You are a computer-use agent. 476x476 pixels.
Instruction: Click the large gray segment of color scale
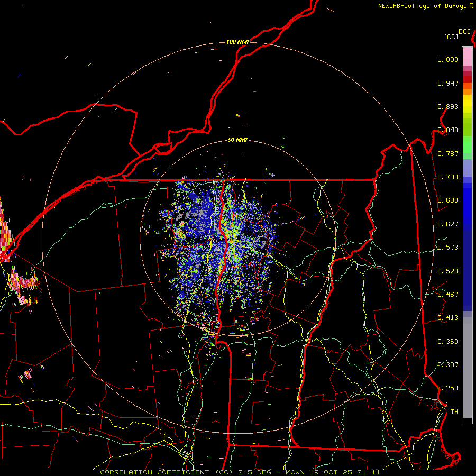467,368
